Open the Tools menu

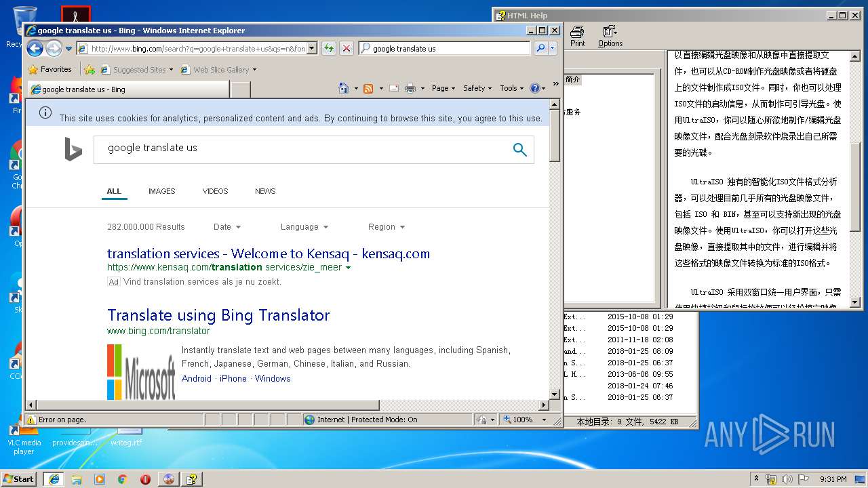(512, 88)
